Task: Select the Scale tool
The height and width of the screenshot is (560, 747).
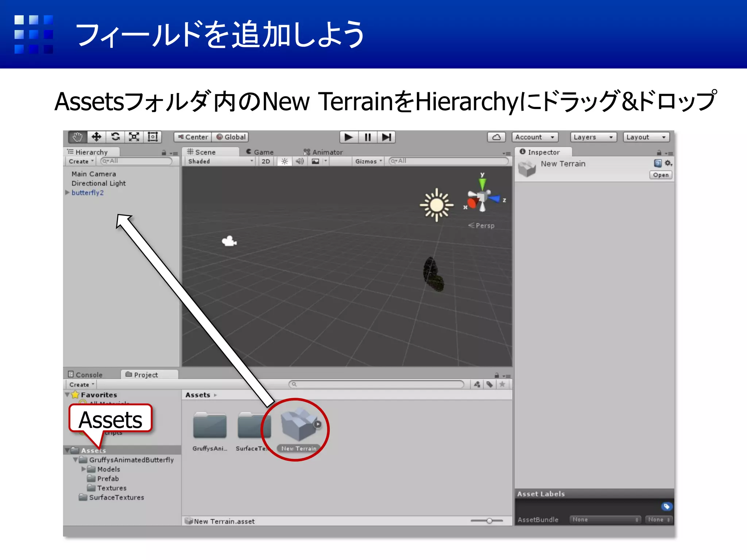Action: click(134, 137)
